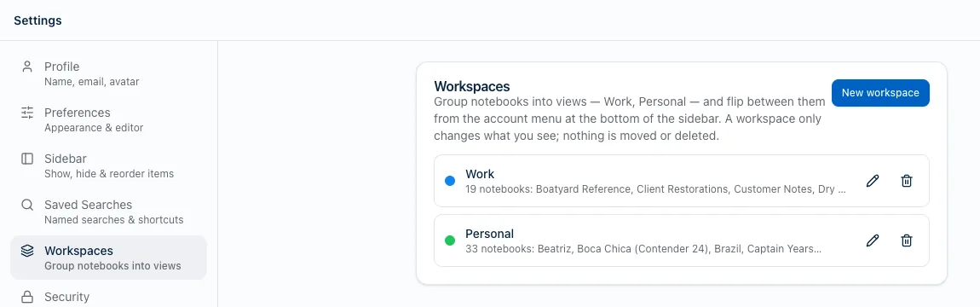Click the '33 notebooks' list text
Viewport: 980px width, 307px height.
click(643, 248)
